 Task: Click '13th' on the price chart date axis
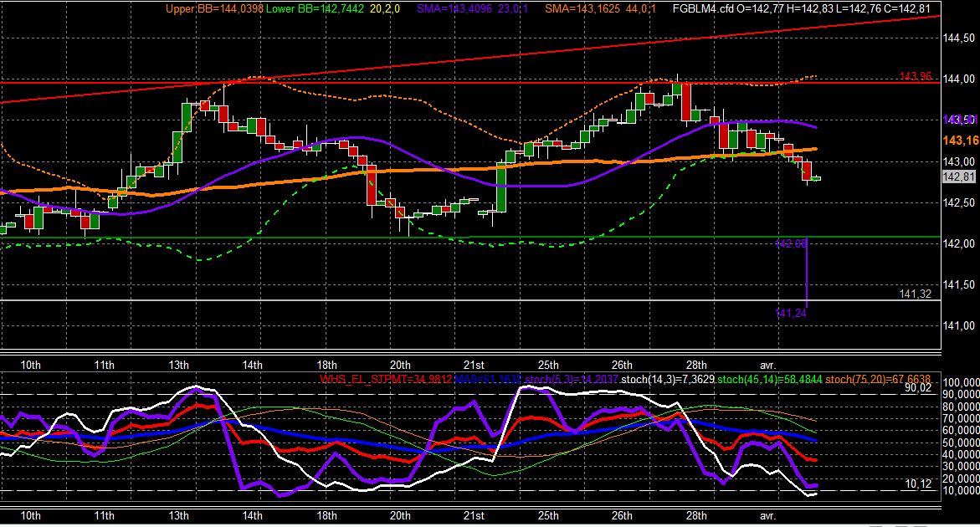click(x=179, y=365)
